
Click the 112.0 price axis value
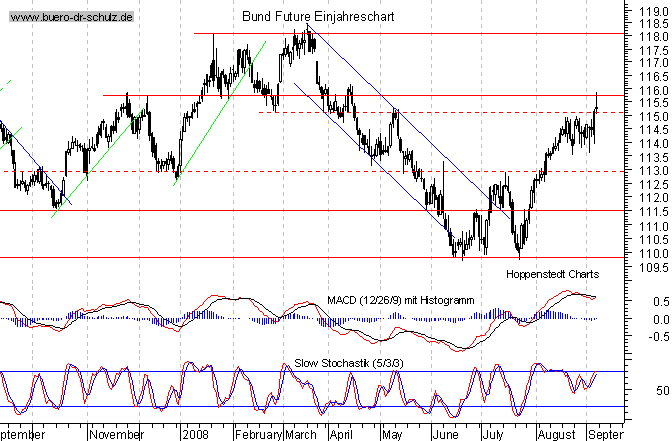(x=654, y=198)
